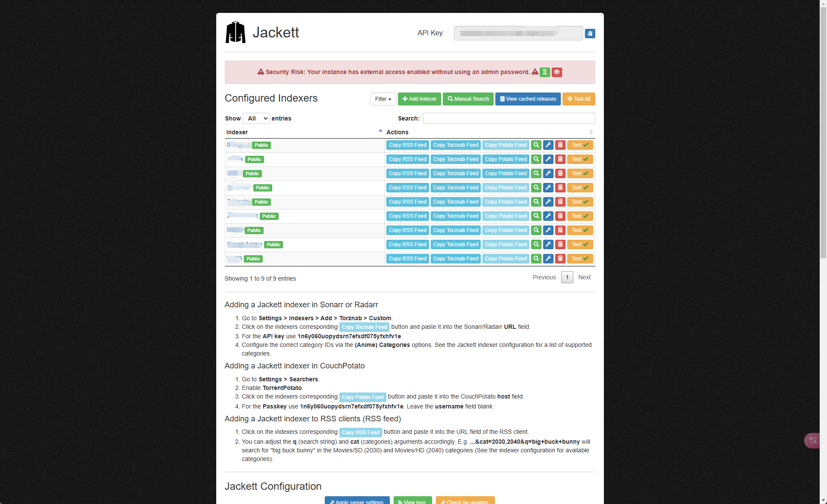Focus the indexer Search input field
This screenshot has width=827, height=504.
509,118
